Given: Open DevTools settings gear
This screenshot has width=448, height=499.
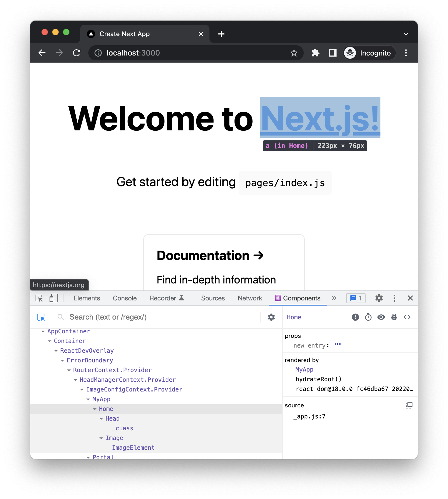Looking at the screenshot, I should (379, 298).
